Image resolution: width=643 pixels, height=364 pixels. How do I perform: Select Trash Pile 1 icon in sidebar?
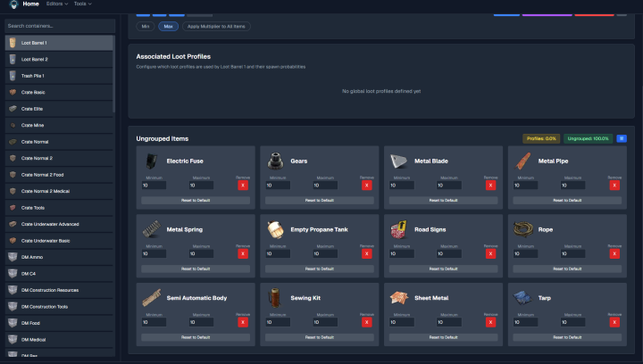click(x=13, y=76)
